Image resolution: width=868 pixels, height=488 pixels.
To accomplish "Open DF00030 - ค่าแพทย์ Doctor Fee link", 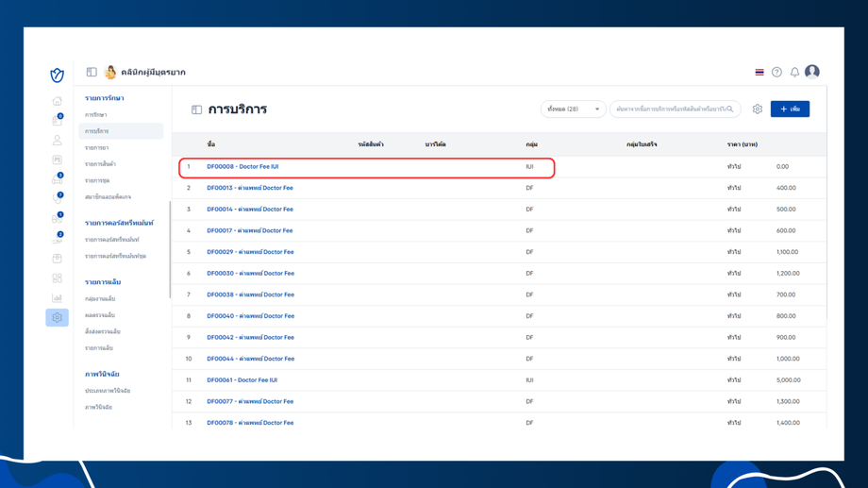I will pyautogui.click(x=250, y=273).
